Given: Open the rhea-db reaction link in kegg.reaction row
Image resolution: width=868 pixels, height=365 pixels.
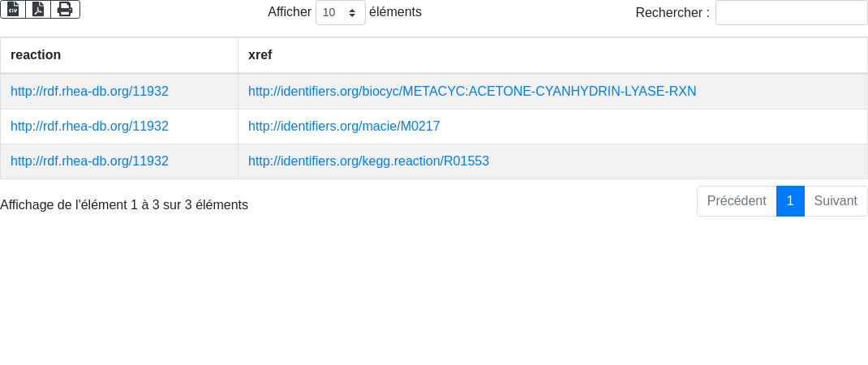Looking at the screenshot, I should tap(89, 161).
